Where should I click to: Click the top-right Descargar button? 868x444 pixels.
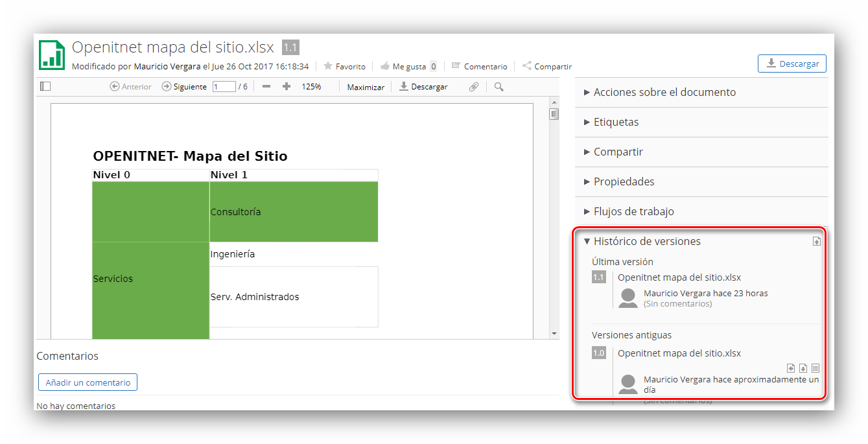(x=792, y=64)
